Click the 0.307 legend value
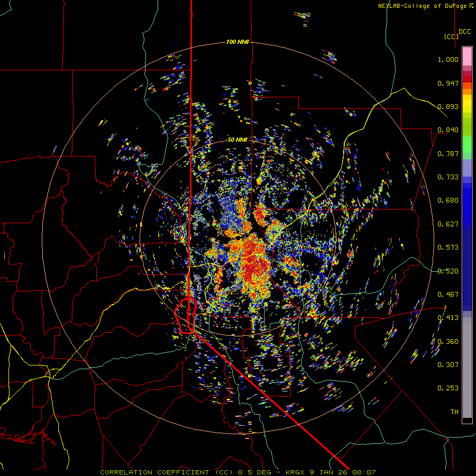Image resolution: width=476 pixels, height=476 pixels. pyautogui.click(x=448, y=364)
